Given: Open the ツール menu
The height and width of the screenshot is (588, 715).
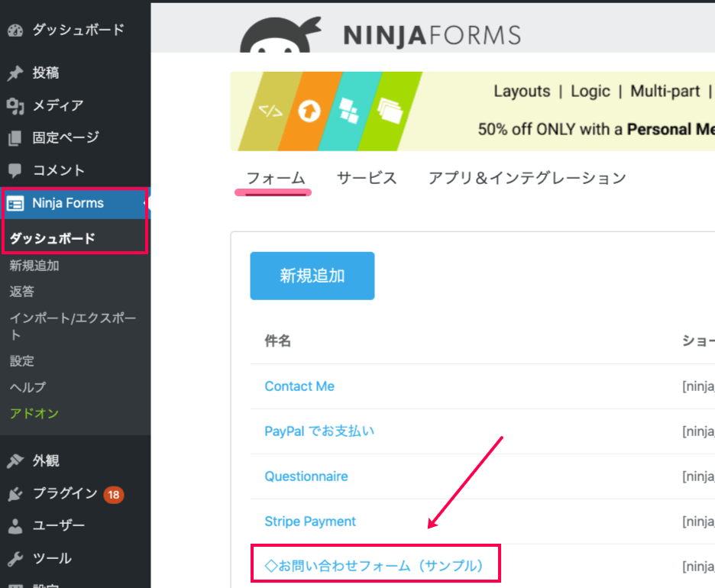Looking at the screenshot, I should click(52, 559).
